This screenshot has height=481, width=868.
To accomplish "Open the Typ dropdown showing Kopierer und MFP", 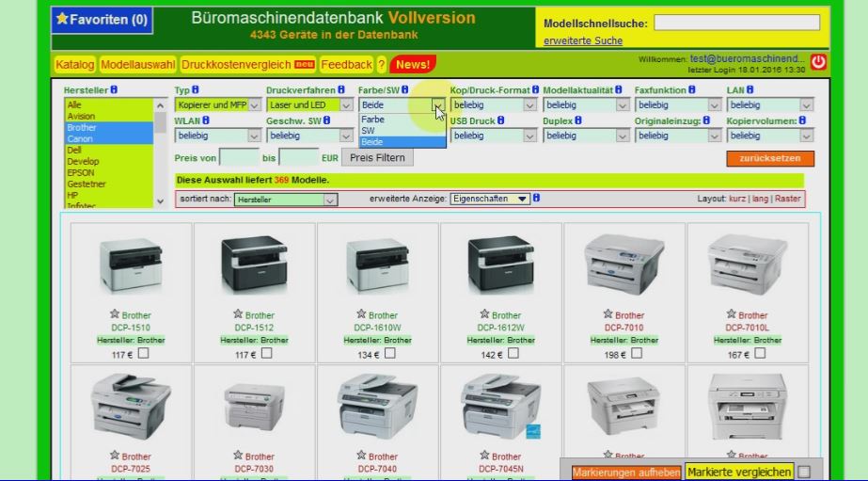I will tap(217, 104).
